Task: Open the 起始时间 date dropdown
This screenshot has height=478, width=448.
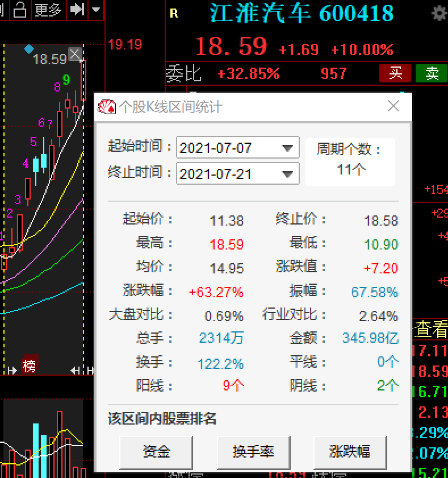Action: click(287, 148)
